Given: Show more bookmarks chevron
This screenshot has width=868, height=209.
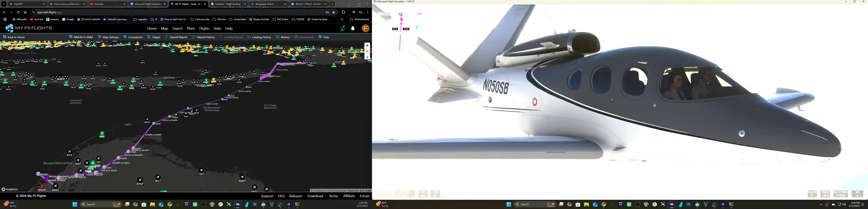Looking at the screenshot, I should [x=342, y=20].
